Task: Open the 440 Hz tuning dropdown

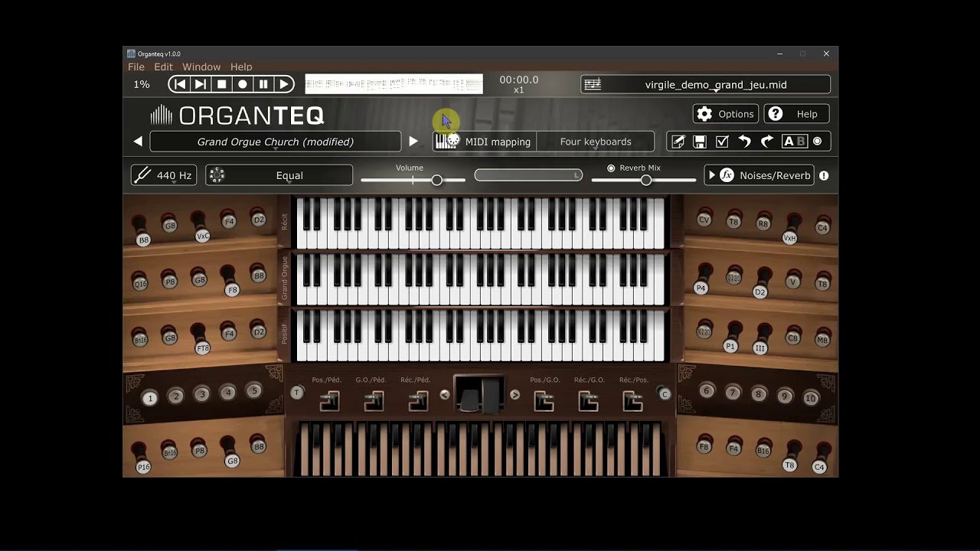Action: [x=164, y=175]
